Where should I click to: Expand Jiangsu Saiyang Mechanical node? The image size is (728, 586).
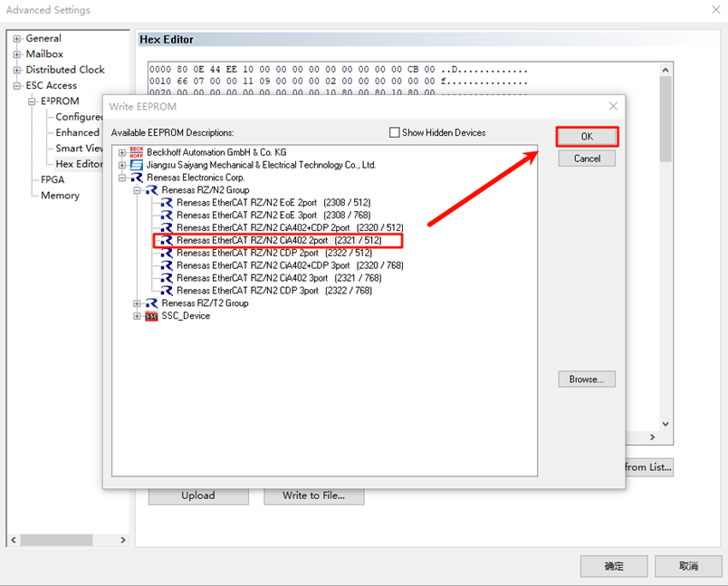pos(121,165)
